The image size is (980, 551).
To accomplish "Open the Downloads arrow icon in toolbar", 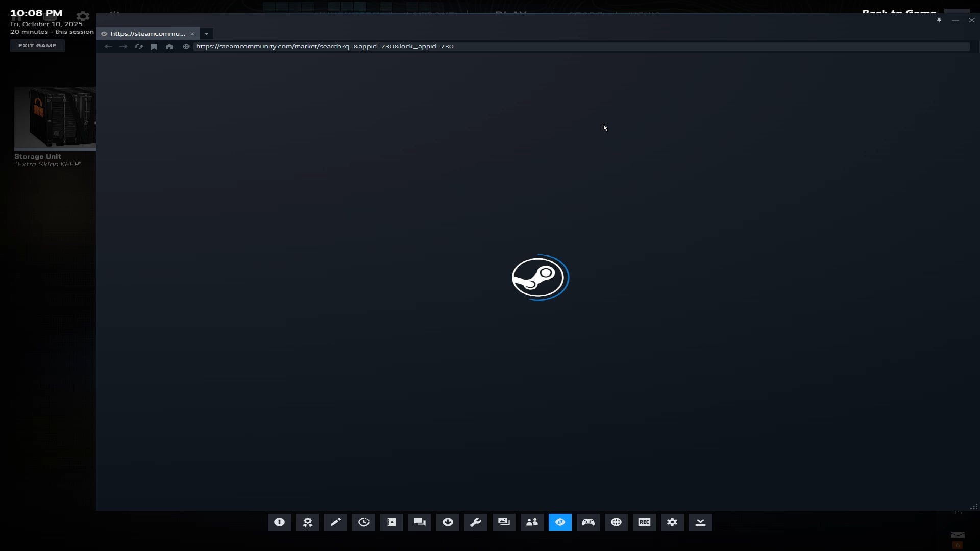I will (x=448, y=522).
